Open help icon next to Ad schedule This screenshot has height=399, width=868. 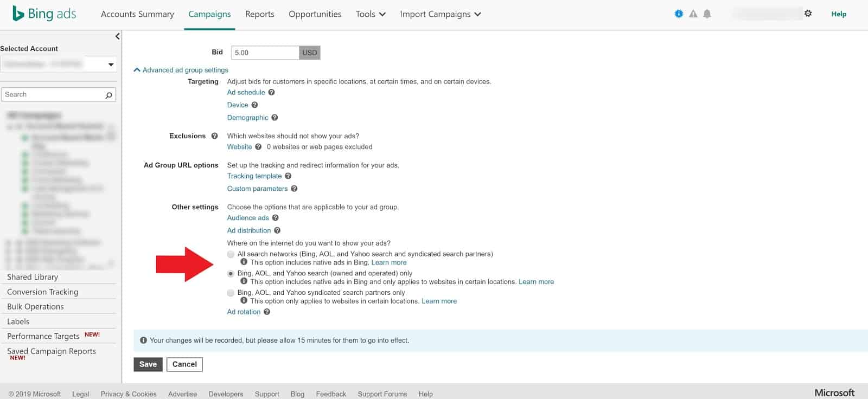coord(272,92)
